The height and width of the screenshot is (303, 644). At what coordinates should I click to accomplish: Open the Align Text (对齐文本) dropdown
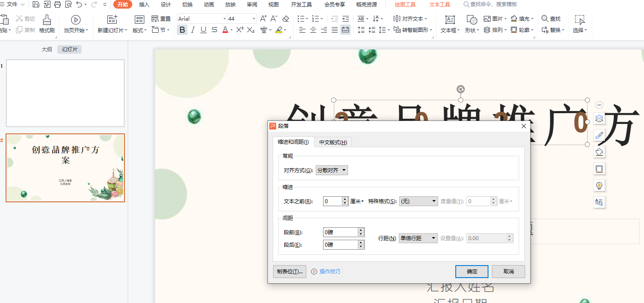pyautogui.click(x=411, y=19)
